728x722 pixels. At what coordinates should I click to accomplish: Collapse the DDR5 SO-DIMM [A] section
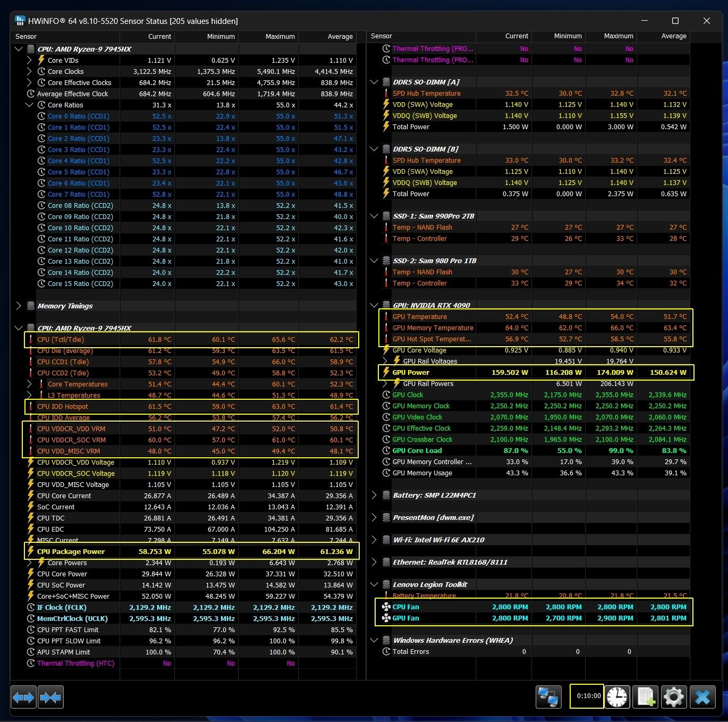pos(374,82)
